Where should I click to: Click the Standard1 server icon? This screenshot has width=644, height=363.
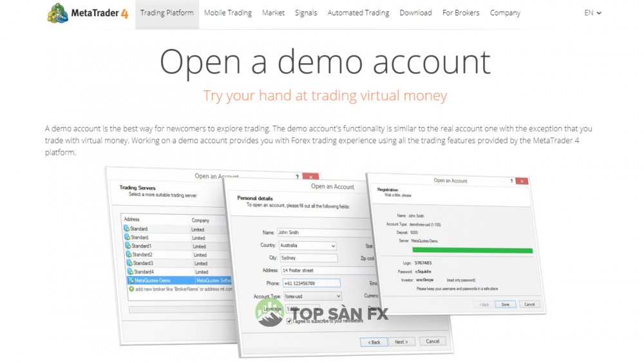click(128, 246)
